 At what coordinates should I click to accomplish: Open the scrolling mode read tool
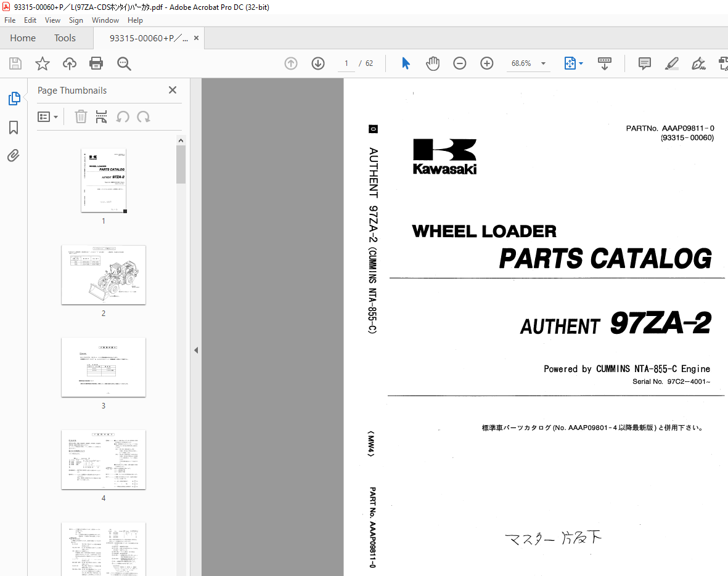pos(605,63)
